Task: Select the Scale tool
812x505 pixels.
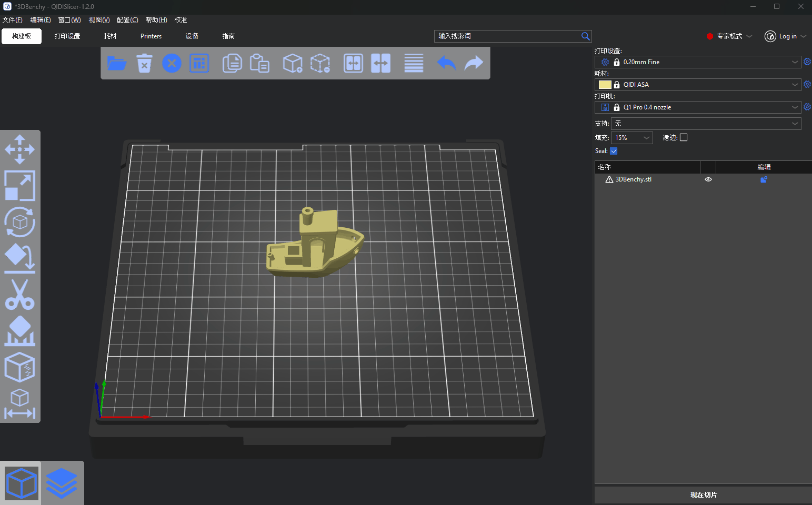Action: pos(19,185)
